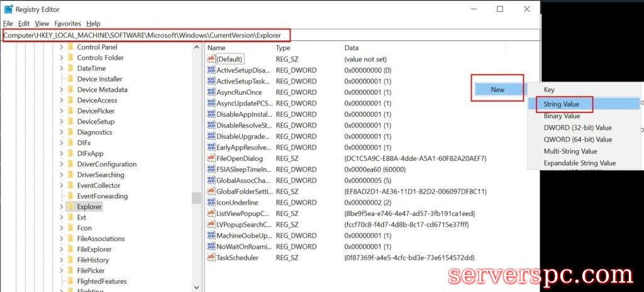Image resolution: width=644 pixels, height=292 pixels.
Task: Open the Favorites menu
Action: [x=67, y=23]
